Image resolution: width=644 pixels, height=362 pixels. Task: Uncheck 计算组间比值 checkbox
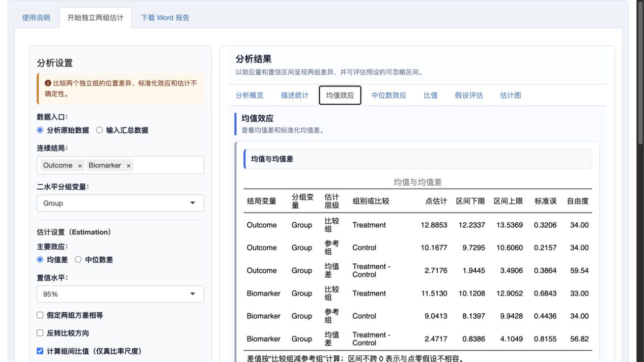click(40, 351)
